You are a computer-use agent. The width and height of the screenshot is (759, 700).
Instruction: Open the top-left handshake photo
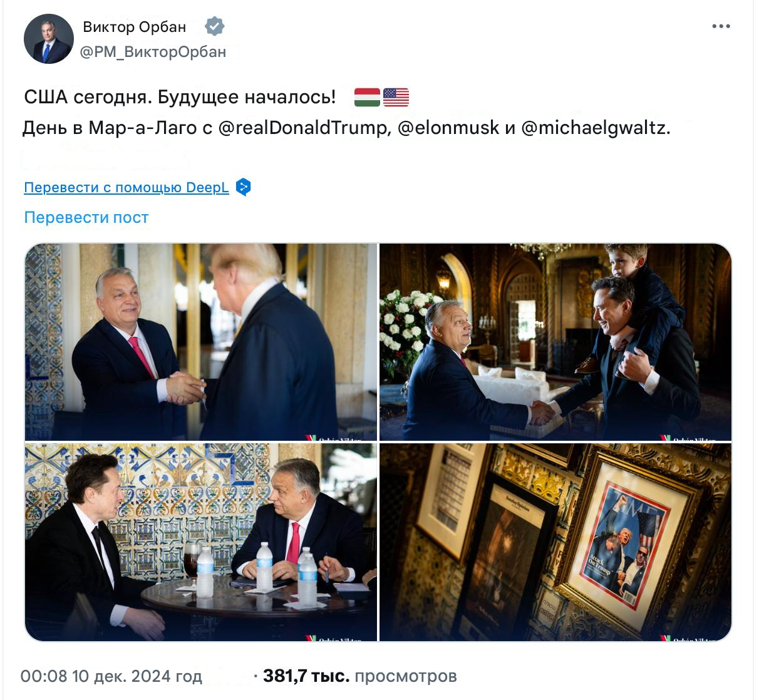point(201,342)
